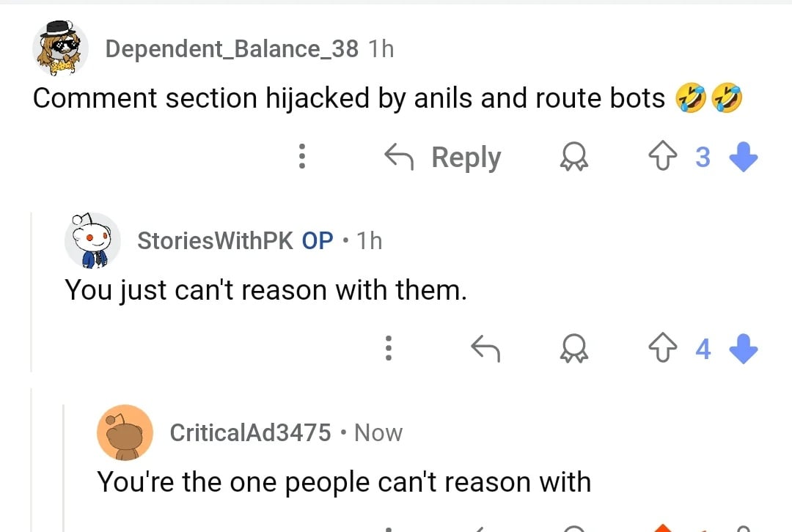
Task: Tap reply arrow on StoriesWithPK's comment
Action: click(485, 349)
